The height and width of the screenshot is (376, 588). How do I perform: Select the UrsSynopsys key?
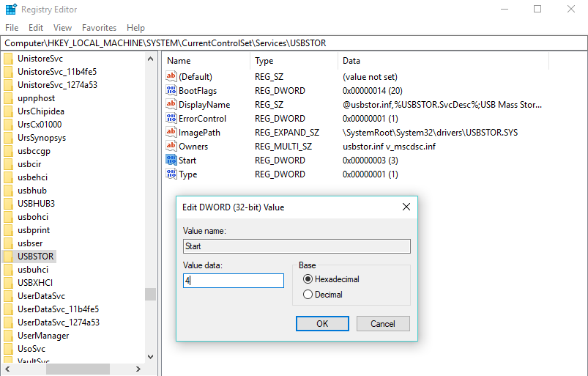tap(42, 138)
